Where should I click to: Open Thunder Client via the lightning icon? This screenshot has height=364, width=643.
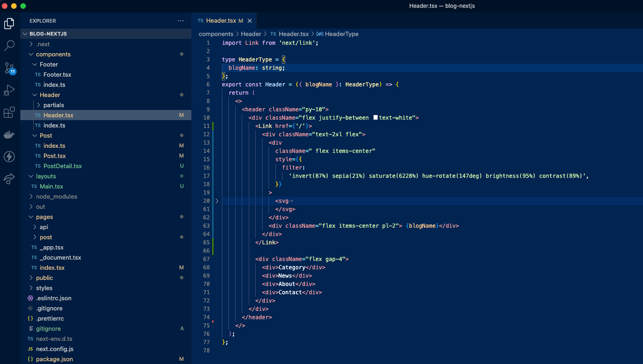(x=9, y=157)
